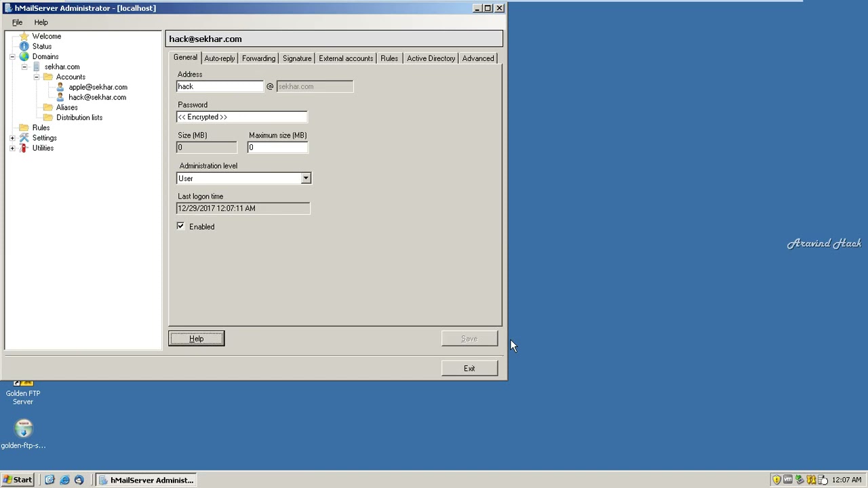Image resolution: width=868 pixels, height=488 pixels.
Task: Collapse the Domains tree node
Action: point(12,56)
